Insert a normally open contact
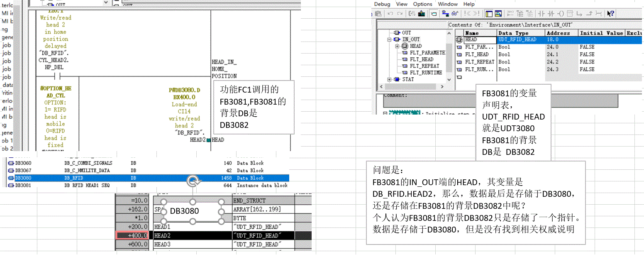The height and width of the screenshot is (269, 644). point(541,14)
